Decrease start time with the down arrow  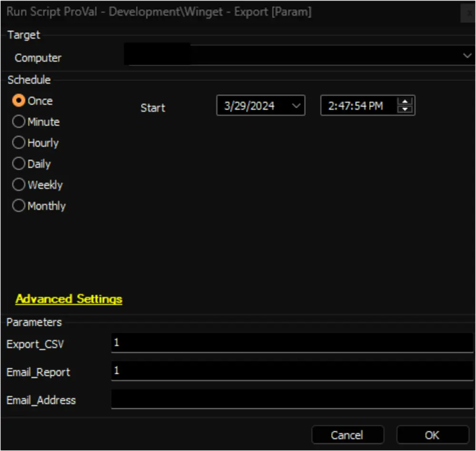(405, 110)
